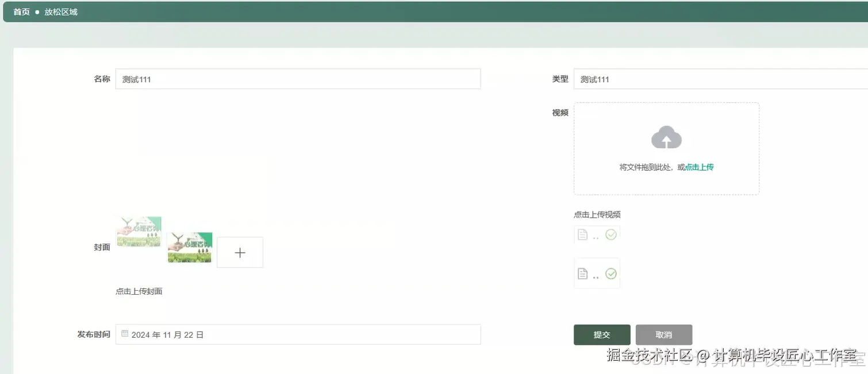Click the calendar icon in 发布时间 field
Viewport: 868px width, 374px height.
[x=125, y=333]
